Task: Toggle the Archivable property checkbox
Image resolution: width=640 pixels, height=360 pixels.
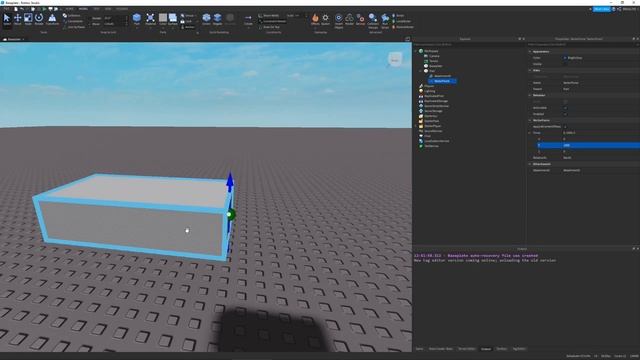Action: pos(565,108)
